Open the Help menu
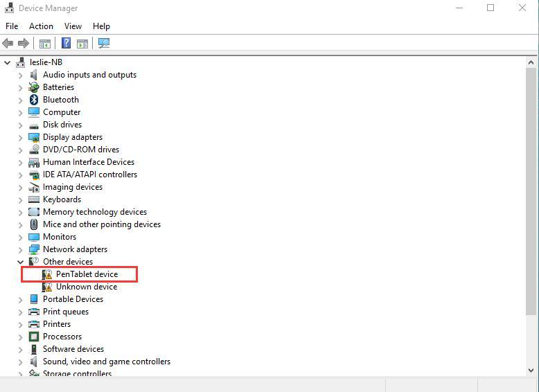Screen dimensions: 539x392 [101, 26]
